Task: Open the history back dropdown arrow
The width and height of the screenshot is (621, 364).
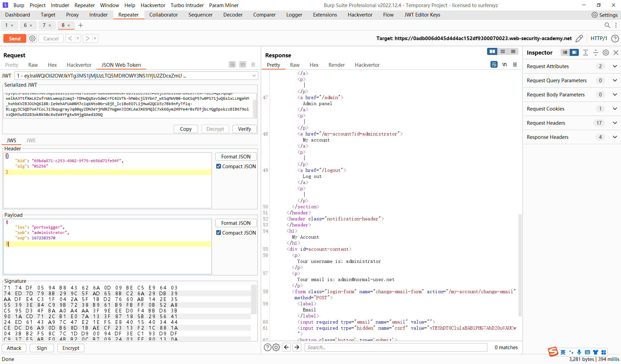Action: 78,38
